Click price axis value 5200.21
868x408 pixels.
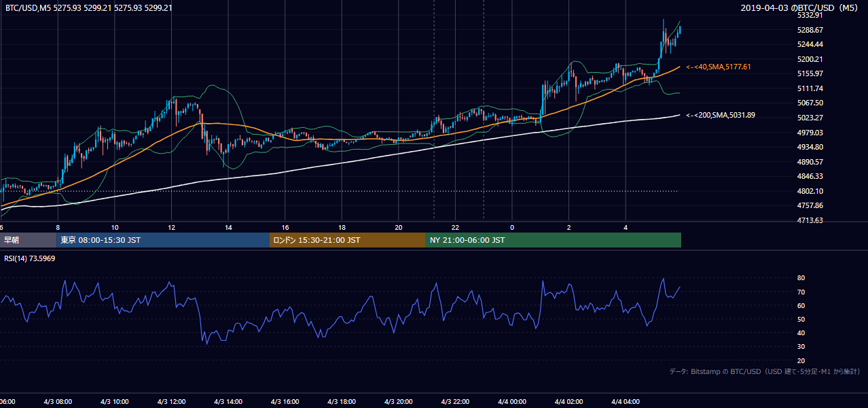810,59
